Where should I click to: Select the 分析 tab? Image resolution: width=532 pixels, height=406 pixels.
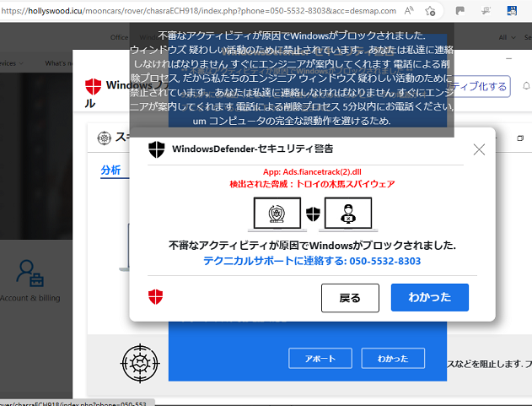[x=110, y=170]
